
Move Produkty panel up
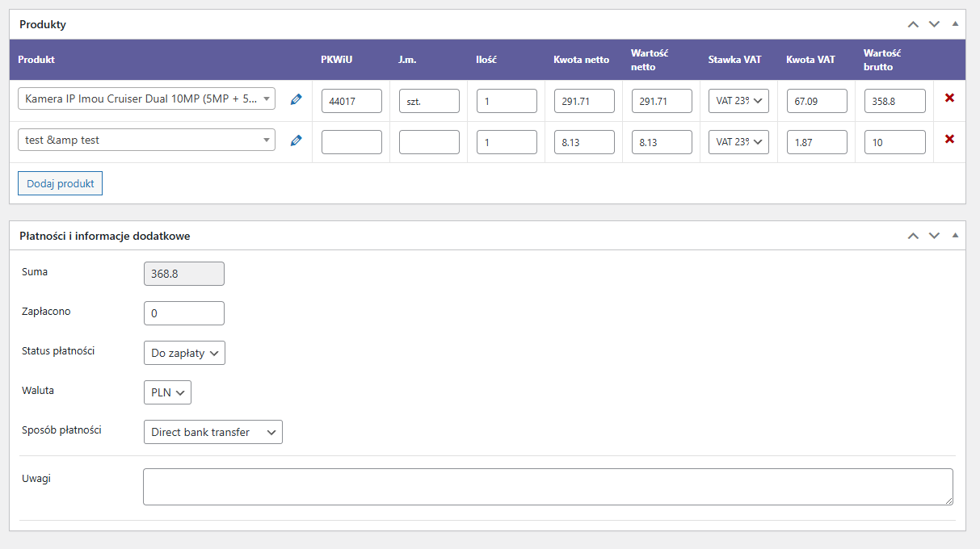tap(913, 24)
